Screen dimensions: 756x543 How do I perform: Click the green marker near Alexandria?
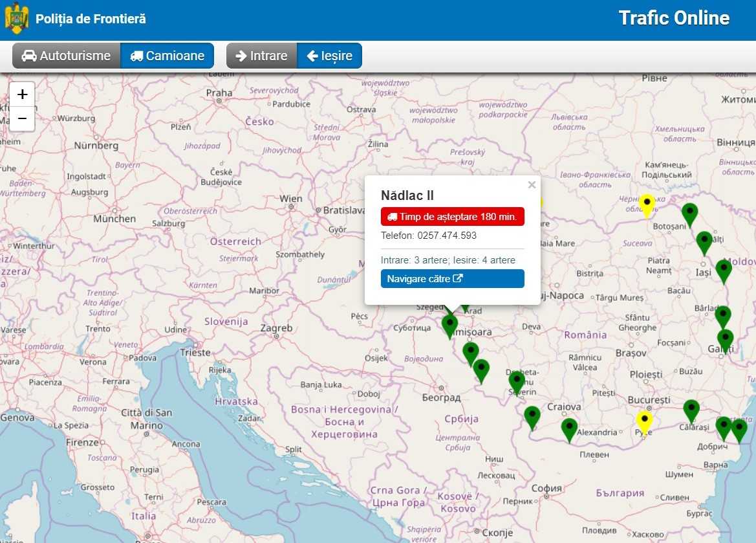click(569, 428)
